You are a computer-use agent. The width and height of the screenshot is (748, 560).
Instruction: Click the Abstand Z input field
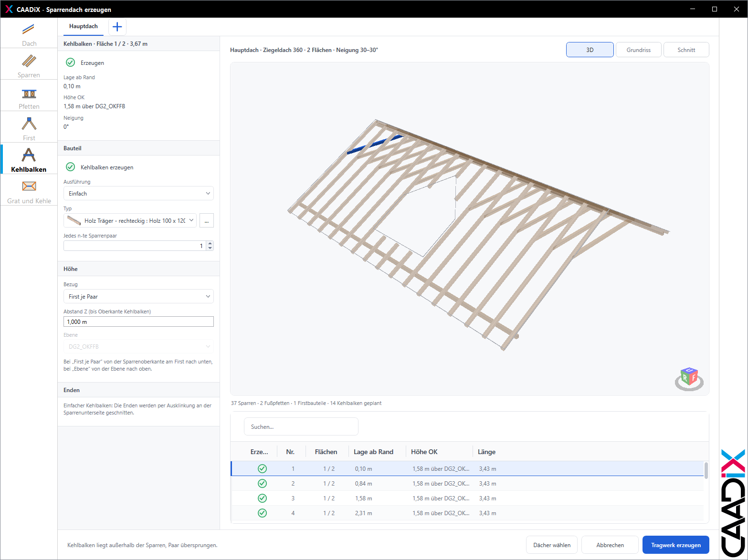coord(138,322)
